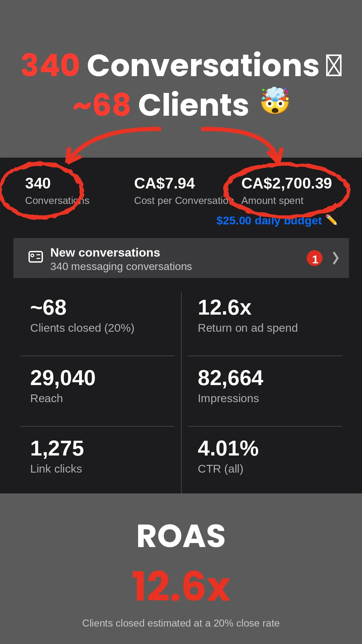362x644 pixels.
Task: Click the 4.01% CTR (all) tile
Action: click(265, 460)
